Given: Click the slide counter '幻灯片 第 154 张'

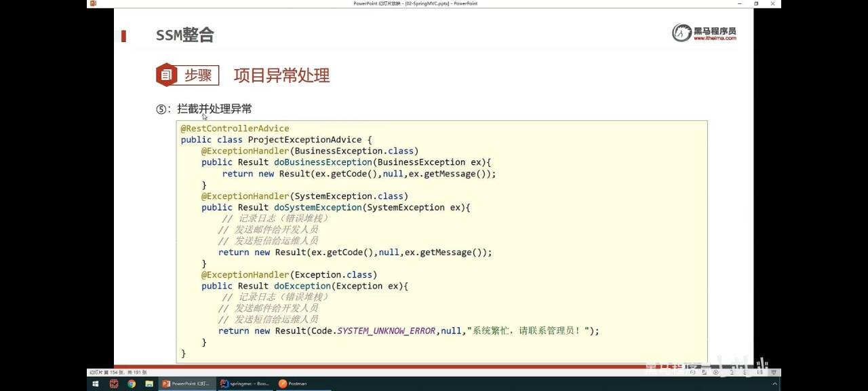Looking at the screenshot, I should [x=107, y=372].
